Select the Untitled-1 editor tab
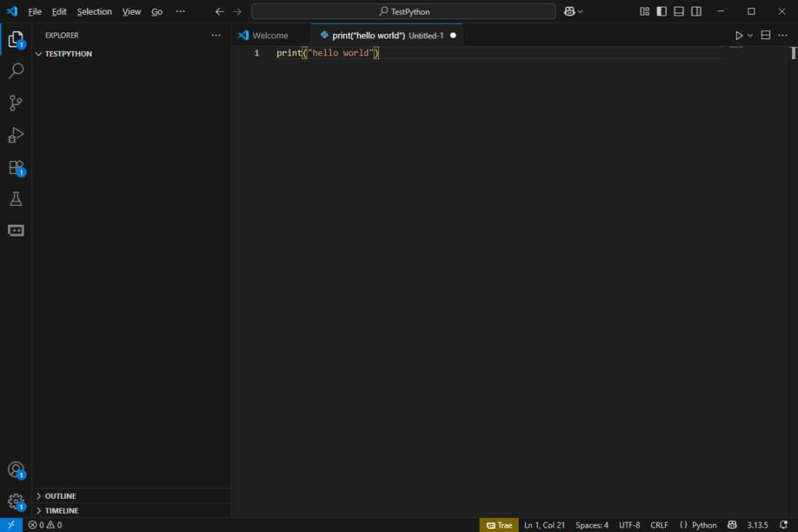798x532 pixels. pyautogui.click(x=386, y=35)
